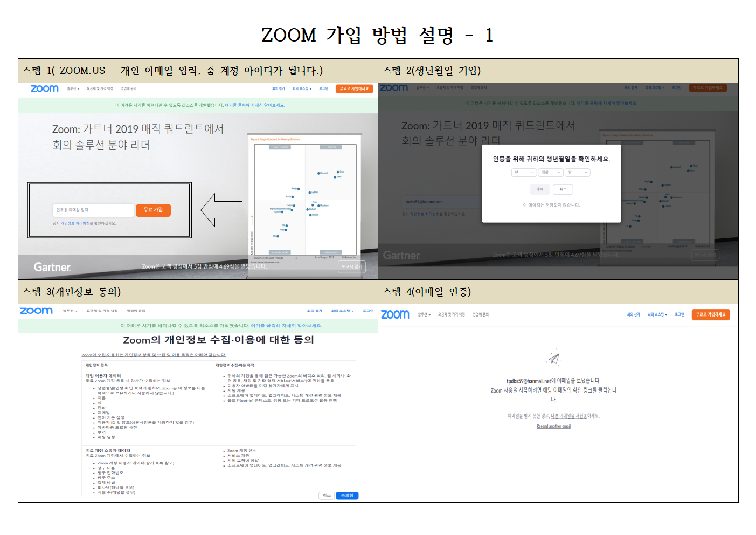Open 요금제 및 가격 책정 in the Step 3 navbar
756x535 pixels.
(102, 311)
